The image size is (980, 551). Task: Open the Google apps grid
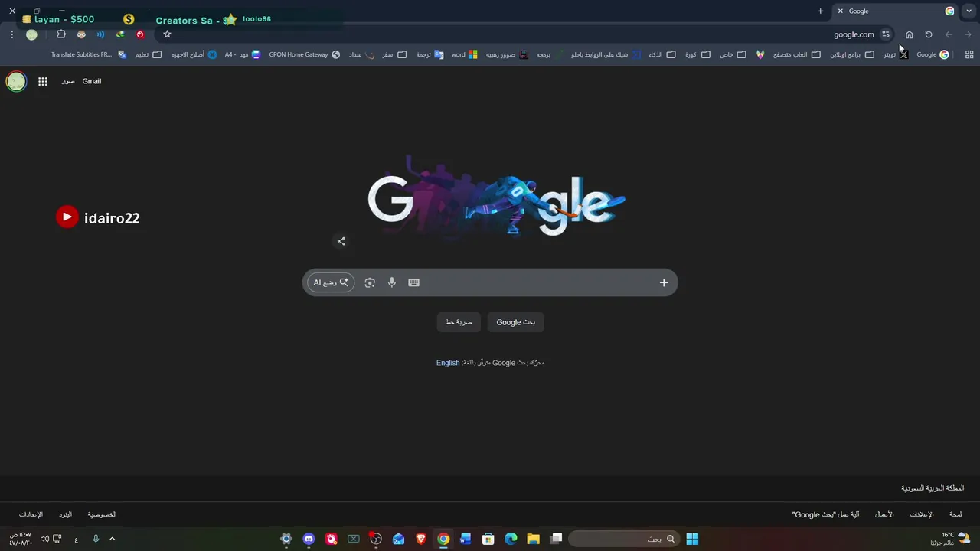coord(43,81)
